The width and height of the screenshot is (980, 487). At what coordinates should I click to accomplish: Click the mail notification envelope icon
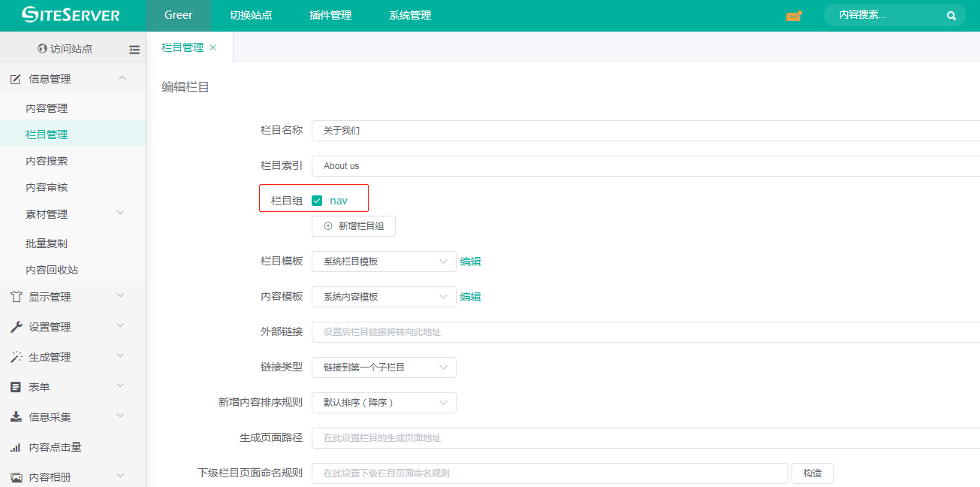793,16
